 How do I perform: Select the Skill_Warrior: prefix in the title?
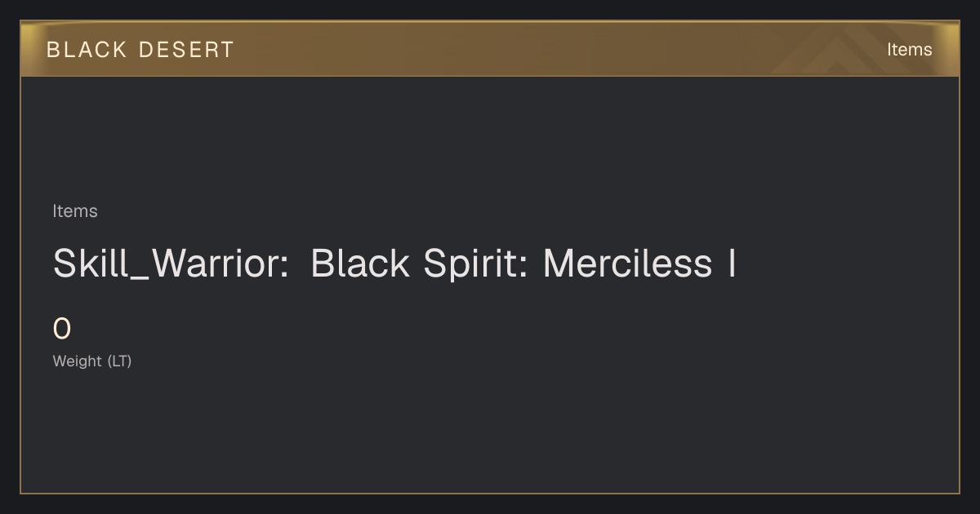(x=171, y=264)
